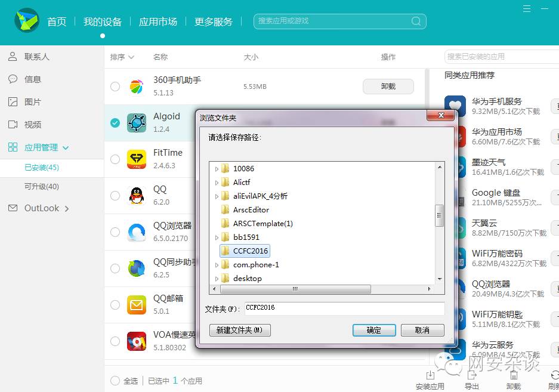Switch to the 应用市场 tab
559x392 pixels.
click(157, 21)
